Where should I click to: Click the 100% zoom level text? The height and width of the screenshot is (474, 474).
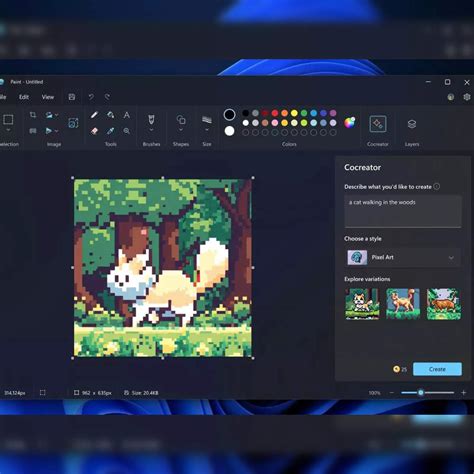[374, 393]
